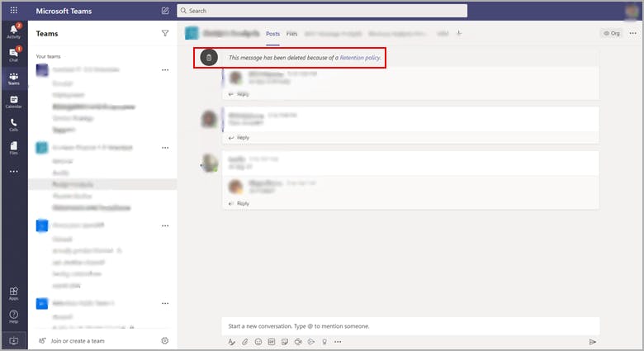Image resolution: width=644 pixels, height=351 pixels.
Task: Open the manage teams gear icon
Action: coord(165,341)
